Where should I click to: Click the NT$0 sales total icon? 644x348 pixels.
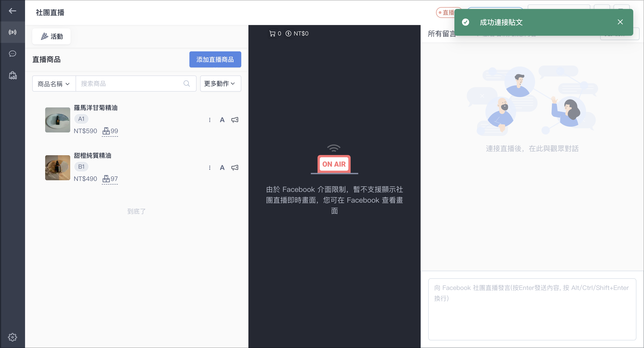288,34
